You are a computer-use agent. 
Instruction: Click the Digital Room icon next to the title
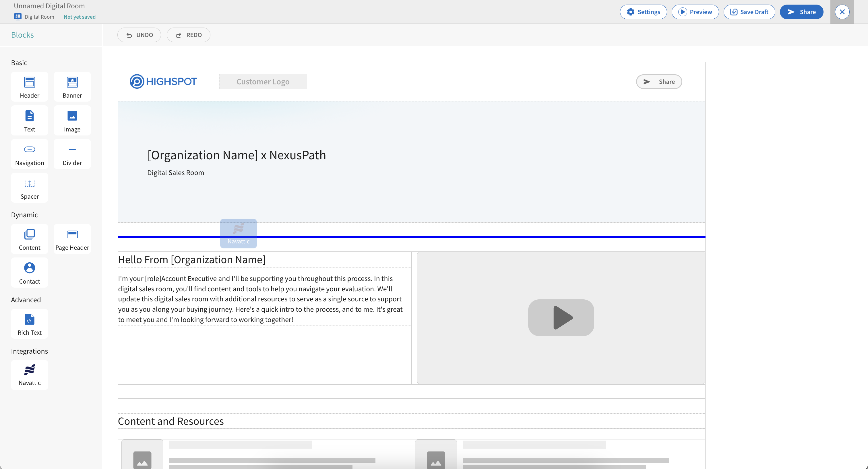(x=18, y=16)
